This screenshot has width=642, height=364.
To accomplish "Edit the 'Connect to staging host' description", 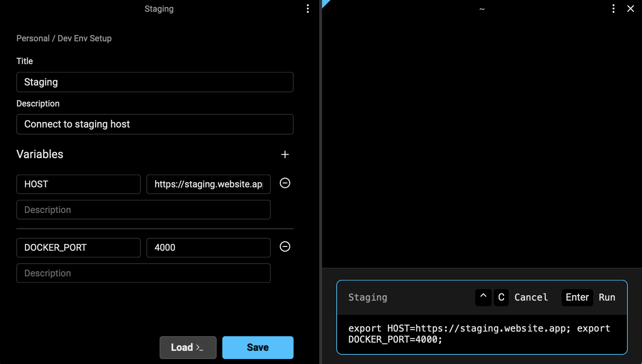I will (x=155, y=124).
